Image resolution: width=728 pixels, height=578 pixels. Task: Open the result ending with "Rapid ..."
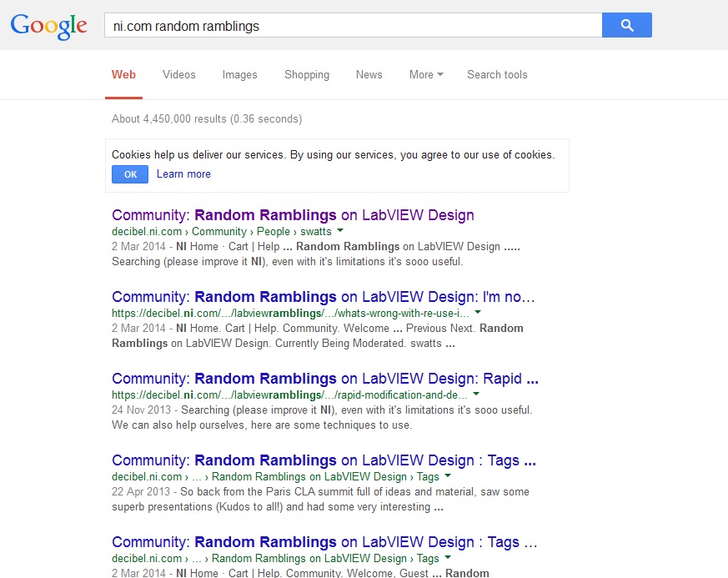pyautogui.click(x=325, y=379)
